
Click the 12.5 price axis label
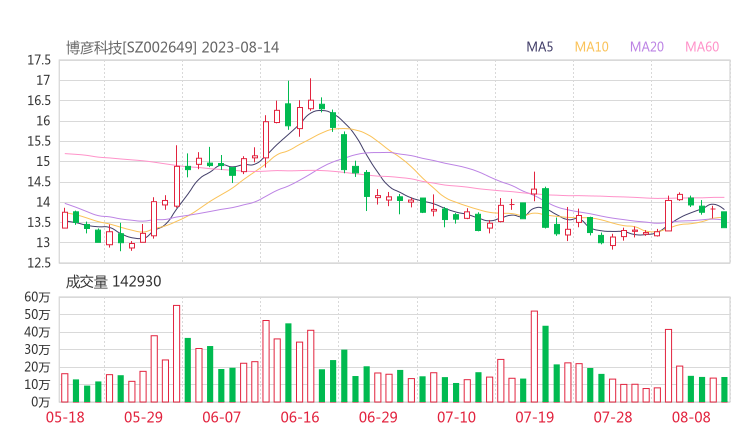pos(39,263)
